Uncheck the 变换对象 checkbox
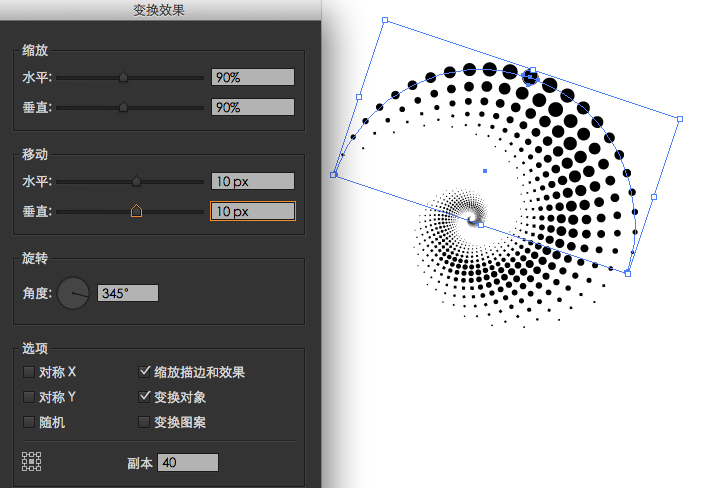710x488 pixels. point(144,397)
